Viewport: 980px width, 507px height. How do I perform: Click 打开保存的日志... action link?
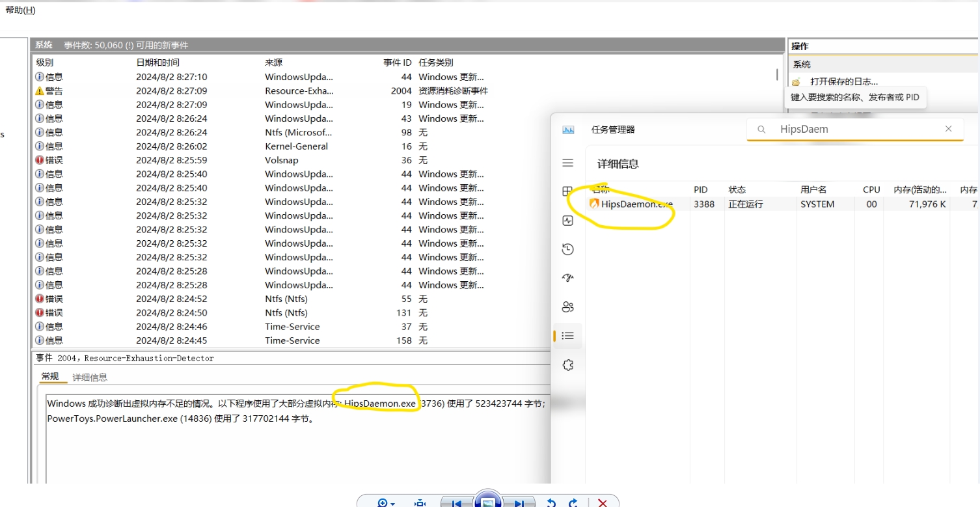coord(844,81)
